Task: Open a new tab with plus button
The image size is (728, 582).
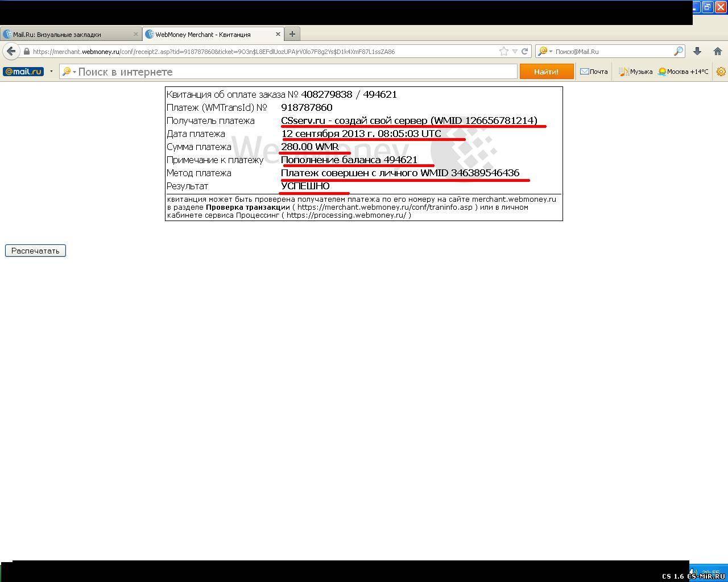Action: 292,34
